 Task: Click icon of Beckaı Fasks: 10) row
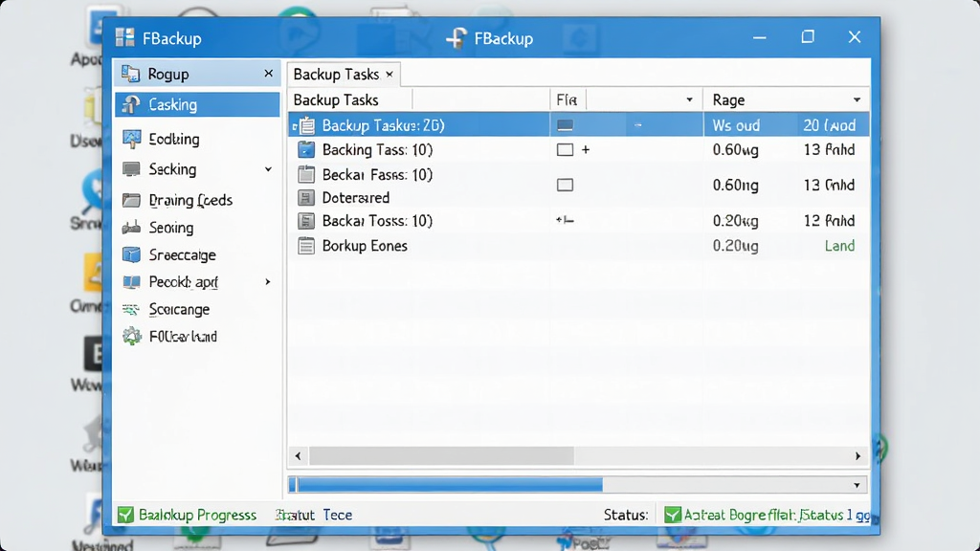coord(306,174)
